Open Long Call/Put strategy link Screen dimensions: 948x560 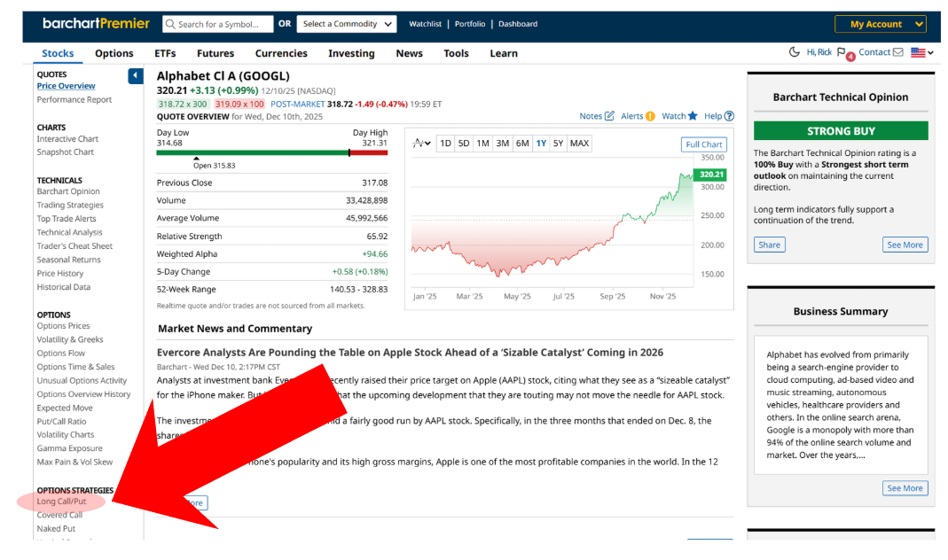coord(61,502)
